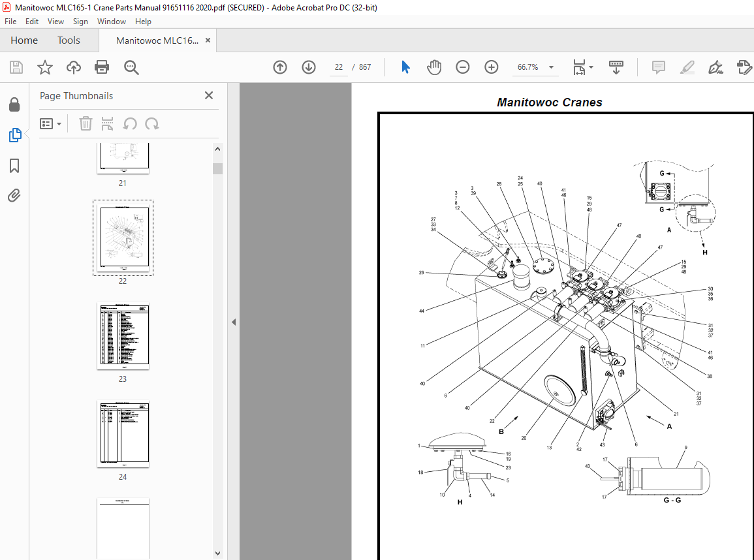Click the scrolling mode toolbar icon
The width and height of the screenshot is (754, 560).
(x=616, y=67)
